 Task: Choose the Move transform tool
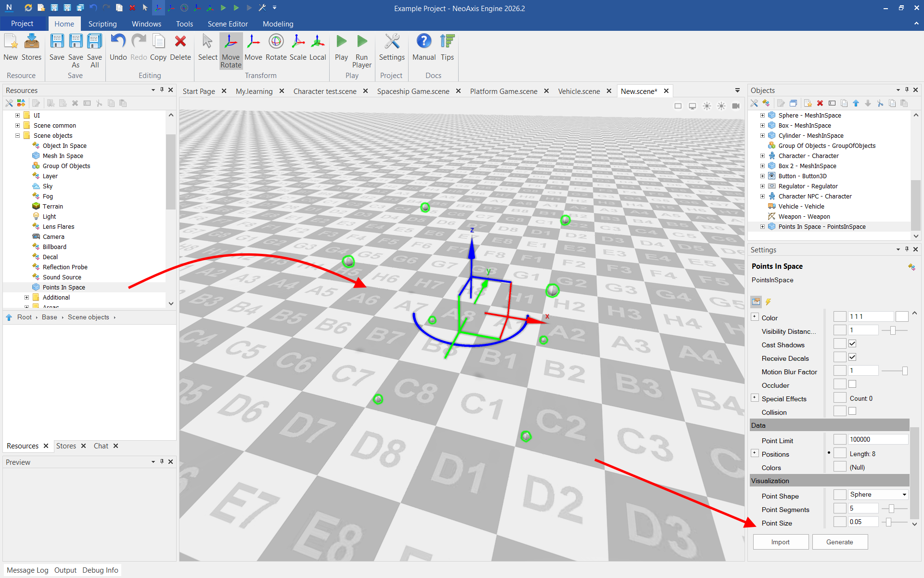coord(254,47)
